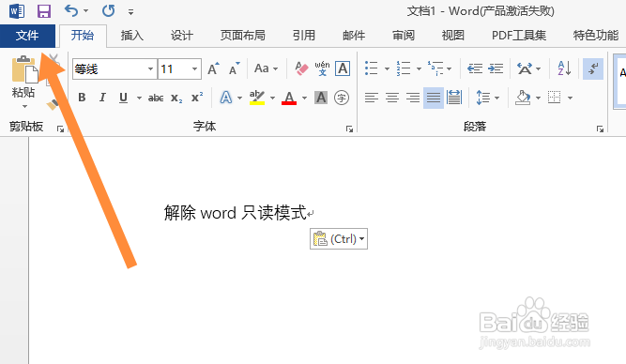Click the Numbering list icon
The height and width of the screenshot is (364, 626).
click(404, 68)
